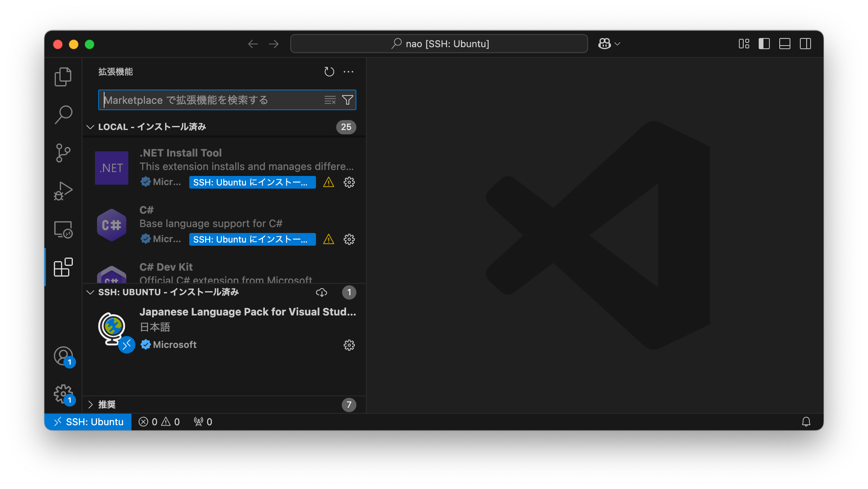The height and width of the screenshot is (489, 868).
Task: Show warning for C# extension
Action: click(329, 239)
